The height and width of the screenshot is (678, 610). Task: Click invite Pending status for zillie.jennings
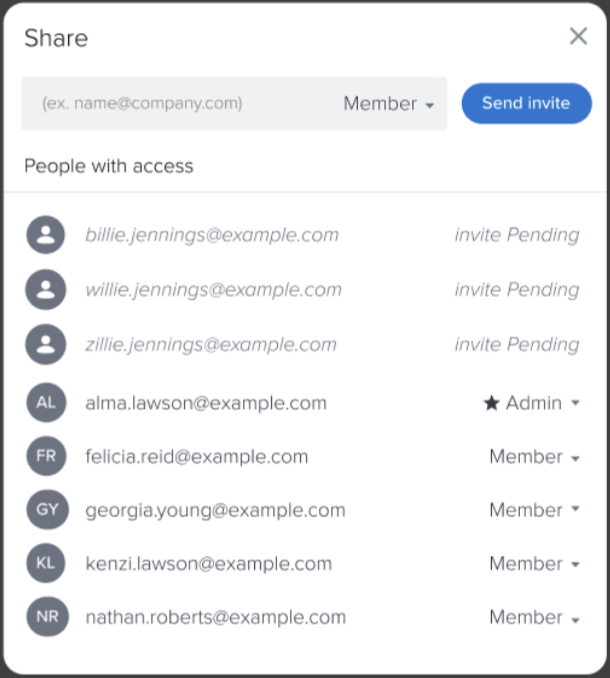(517, 345)
